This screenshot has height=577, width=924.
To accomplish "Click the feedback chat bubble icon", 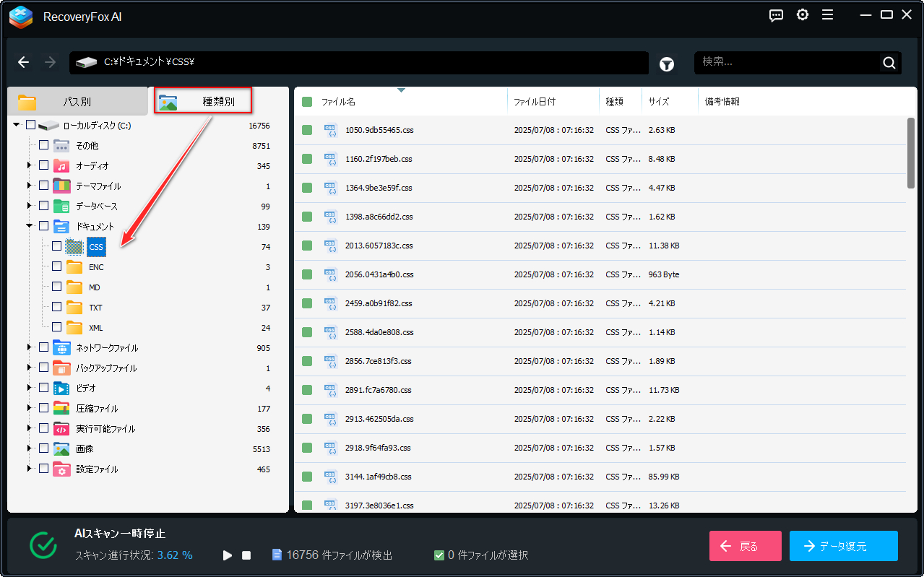I will point(777,15).
